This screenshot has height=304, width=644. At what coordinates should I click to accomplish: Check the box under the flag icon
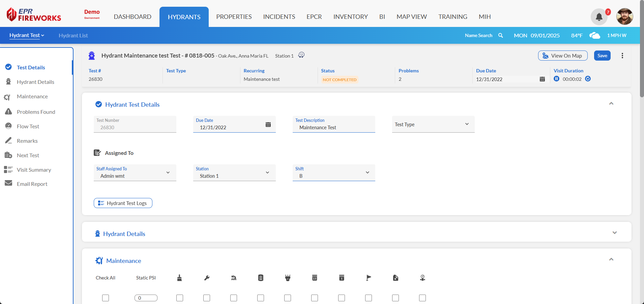(369, 298)
